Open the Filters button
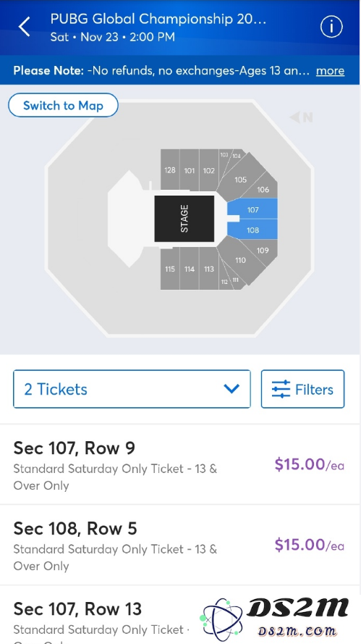361x644 pixels. coord(302,389)
